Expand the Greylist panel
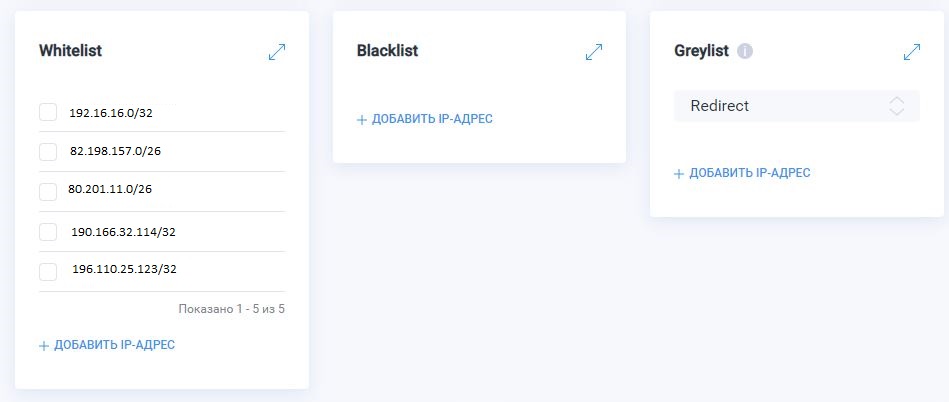949x402 pixels. click(x=911, y=52)
